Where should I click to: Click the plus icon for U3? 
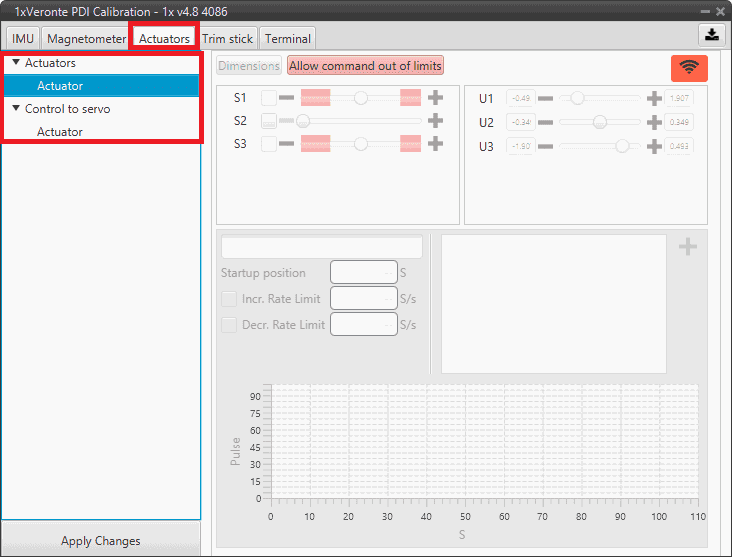point(654,146)
